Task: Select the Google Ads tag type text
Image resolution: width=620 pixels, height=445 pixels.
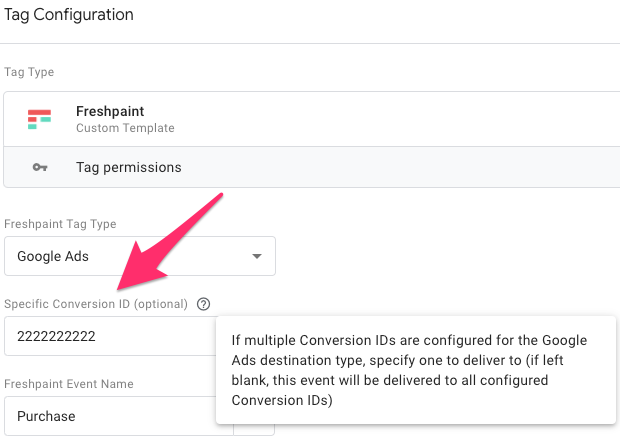Action: click(x=53, y=256)
